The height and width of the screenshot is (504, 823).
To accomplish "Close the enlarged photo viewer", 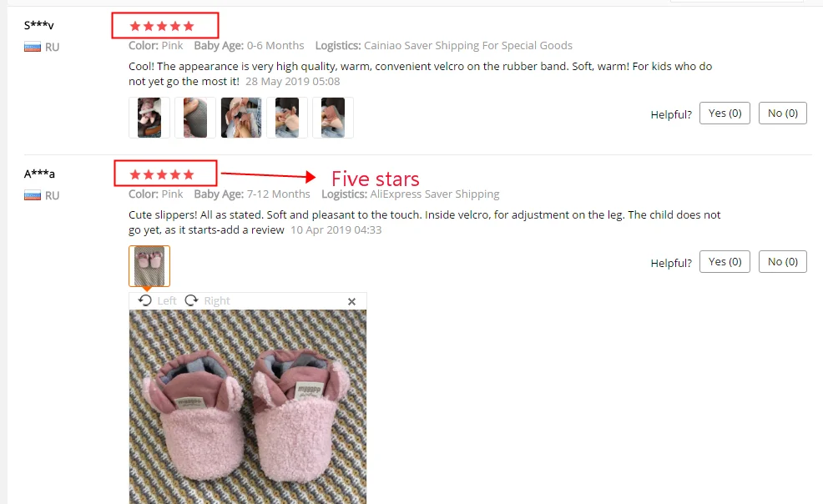I will pos(351,301).
